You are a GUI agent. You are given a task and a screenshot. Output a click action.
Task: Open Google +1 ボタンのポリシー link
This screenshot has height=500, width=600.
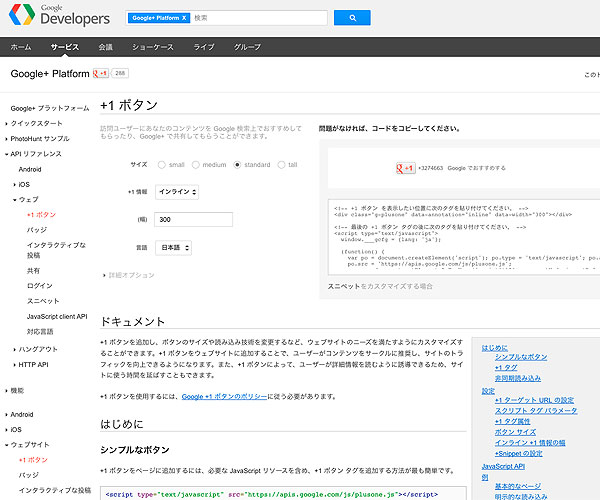[224, 397]
